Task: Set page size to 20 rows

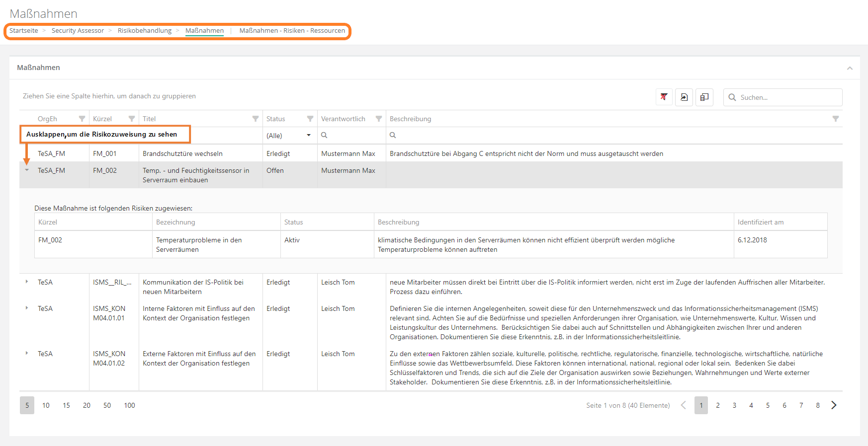Action: [87, 405]
